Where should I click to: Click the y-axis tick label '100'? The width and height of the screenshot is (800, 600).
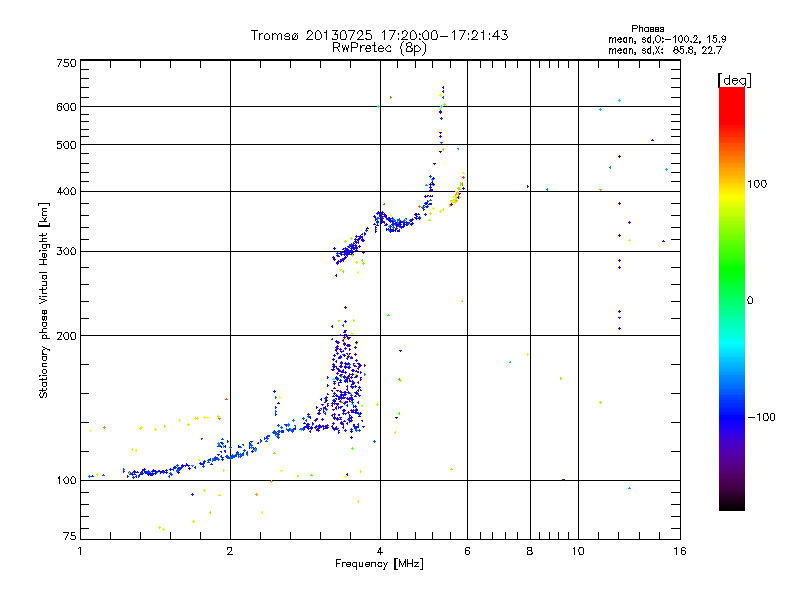point(66,481)
